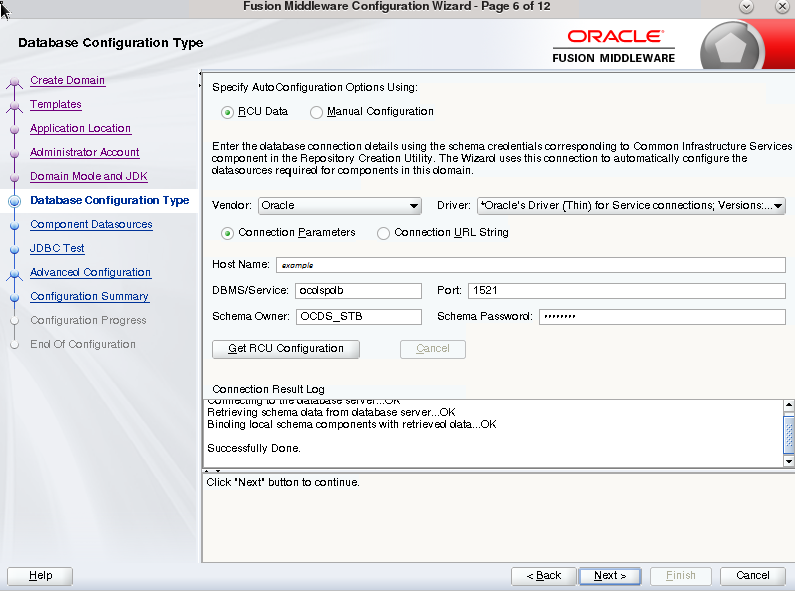Image resolution: width=795 pixels, height=591 pixels.
Task: Select the RCU Data radio button
Action: click(x=227, y=112)
